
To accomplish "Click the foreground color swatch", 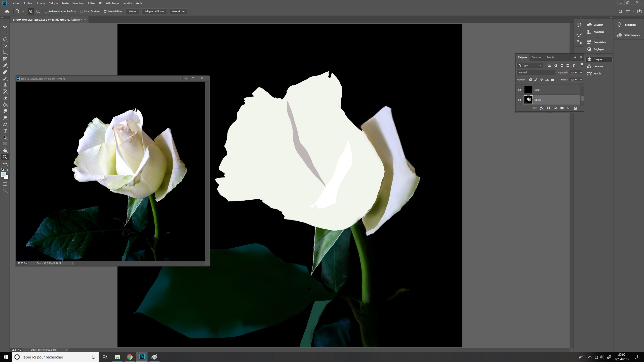I will pos(4,174).
